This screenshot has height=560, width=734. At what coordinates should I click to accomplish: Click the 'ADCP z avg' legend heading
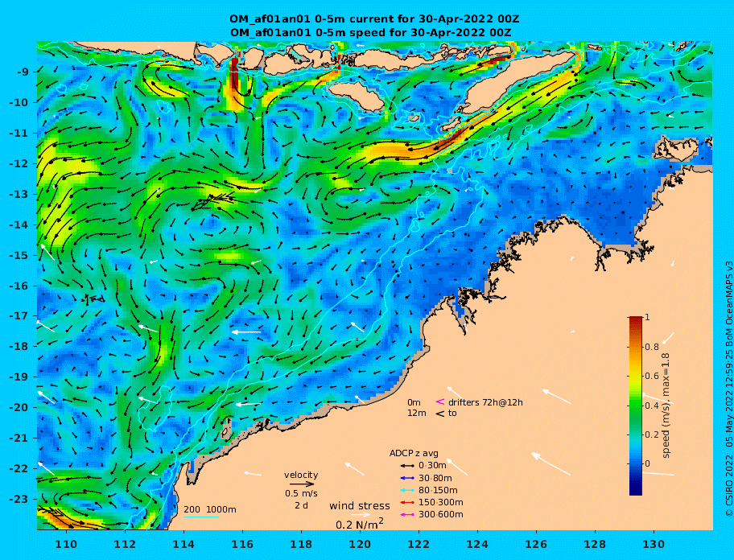coord(414,453)
